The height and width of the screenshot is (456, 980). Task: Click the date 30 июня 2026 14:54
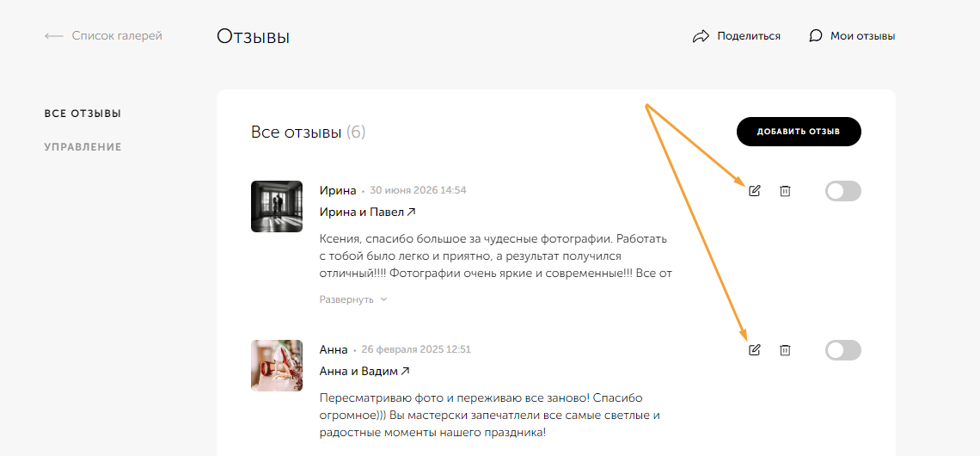point(418,190)
